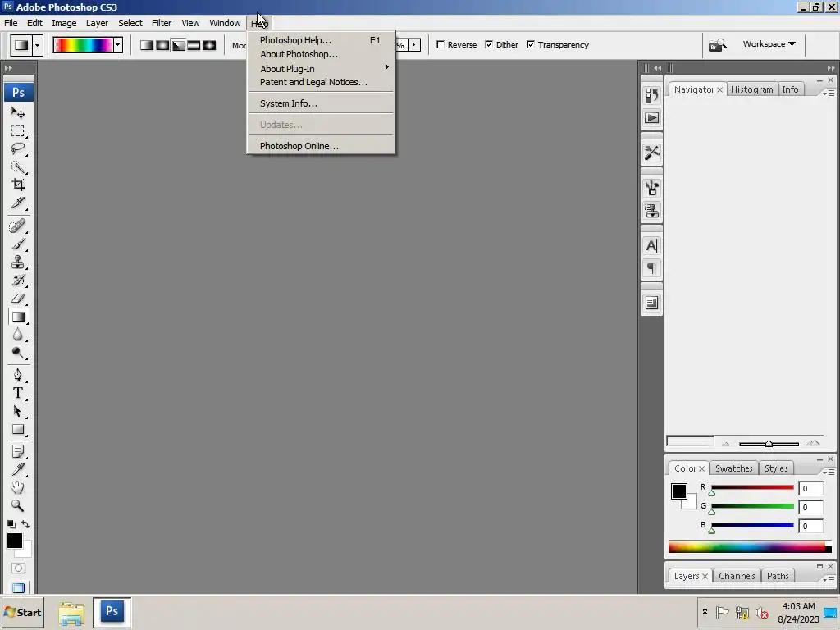Select the Dodge tool
Image resolution: width=840 pixels, height=630 pixels.
(x=18, y=353)
